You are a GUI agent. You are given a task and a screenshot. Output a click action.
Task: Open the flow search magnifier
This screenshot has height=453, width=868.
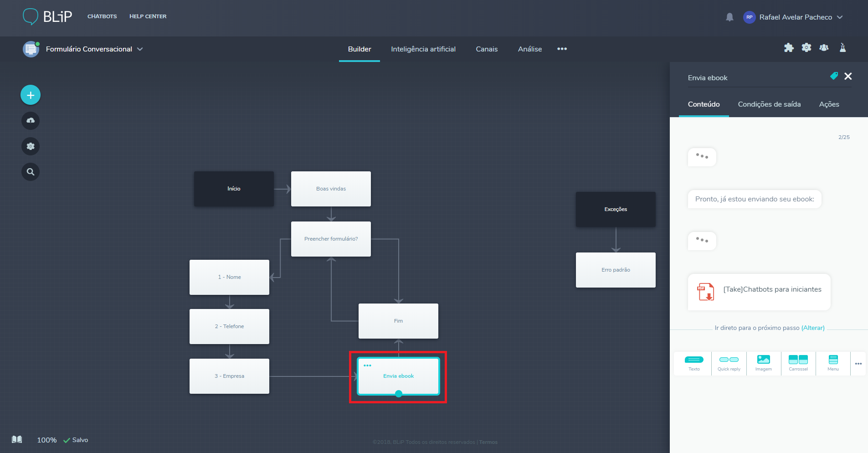[31, 172]
